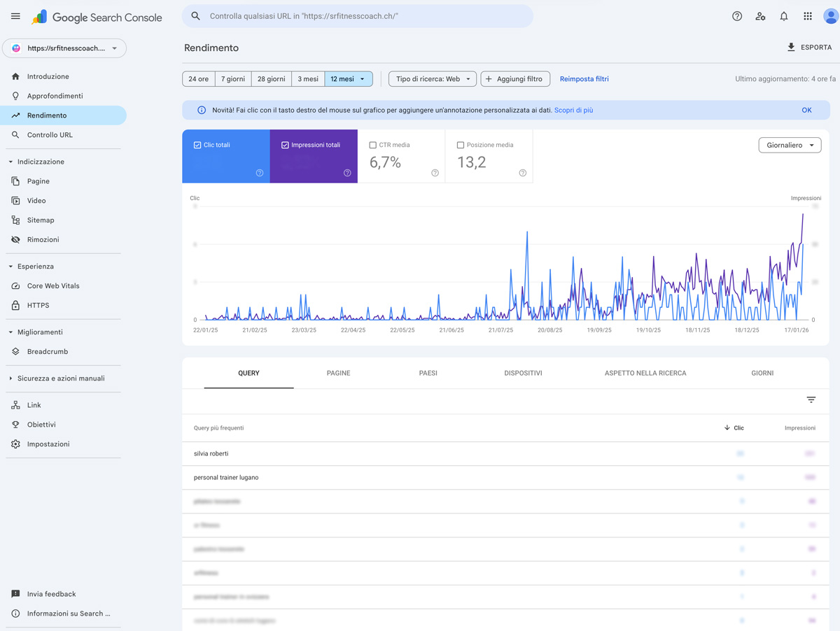Open the notifications bell icon
840x631 pixels.
pyautogui.click(x=784, y=16)
